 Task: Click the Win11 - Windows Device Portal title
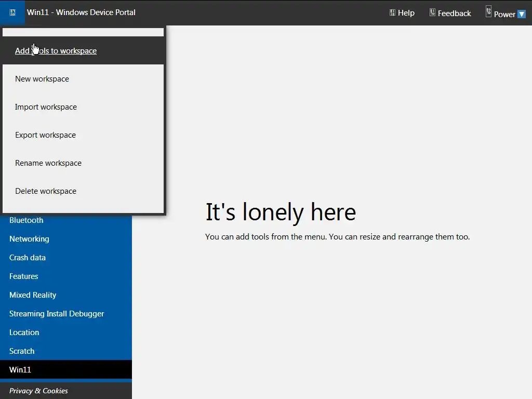81,12
